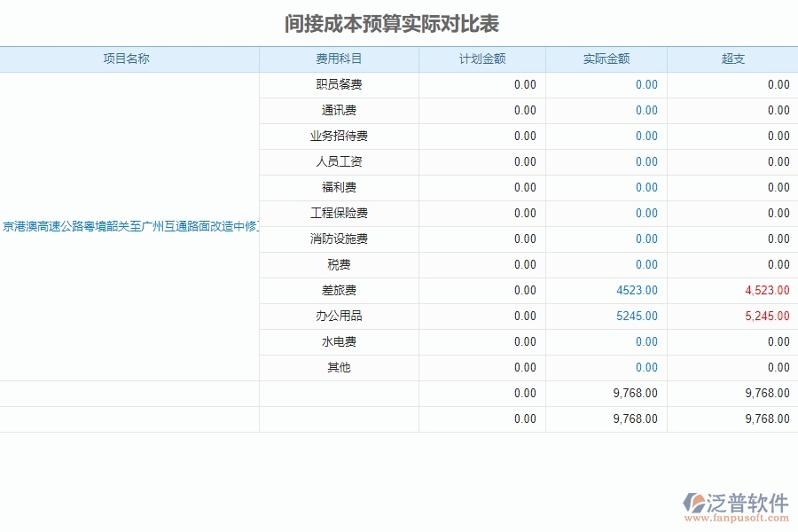Viewport: 798px width, 532px height.
Task: Open the 京港澳高速公路 project name link
Action: coord(131,226)
